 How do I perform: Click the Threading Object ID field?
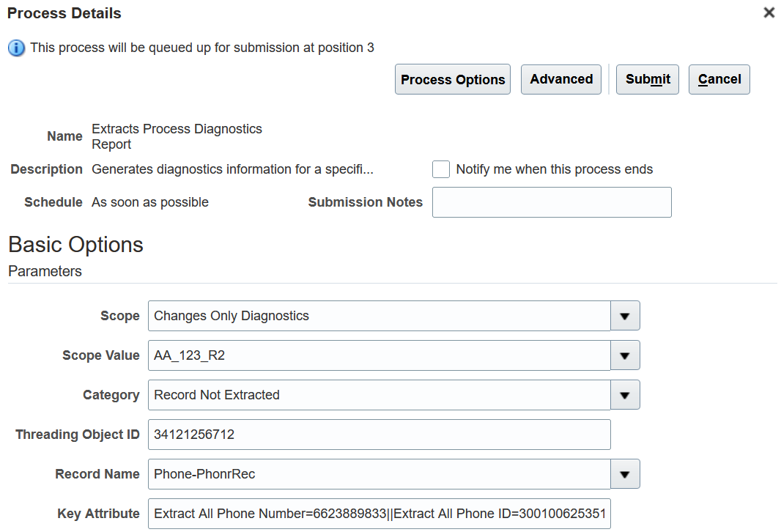[x=379, y=435]
